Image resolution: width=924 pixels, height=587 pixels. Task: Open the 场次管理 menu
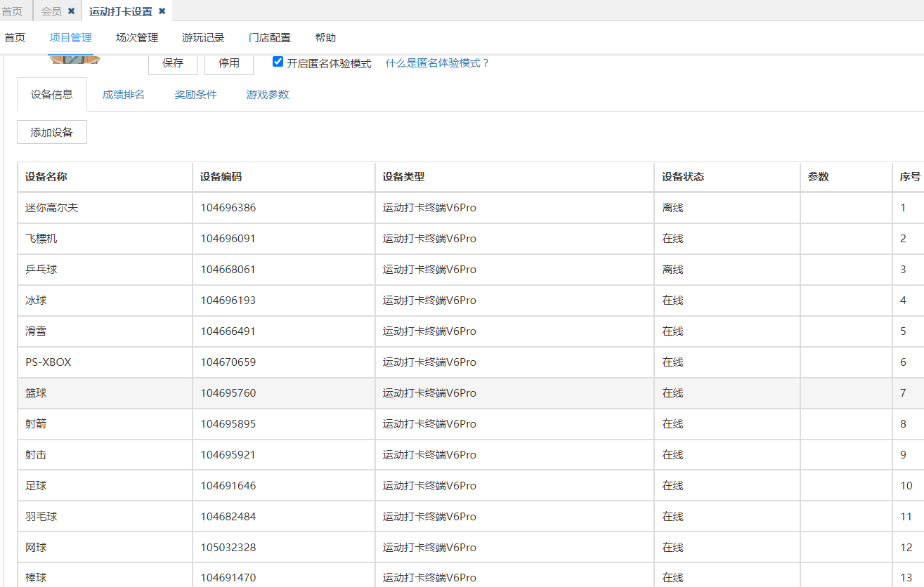tap(137, 38)
